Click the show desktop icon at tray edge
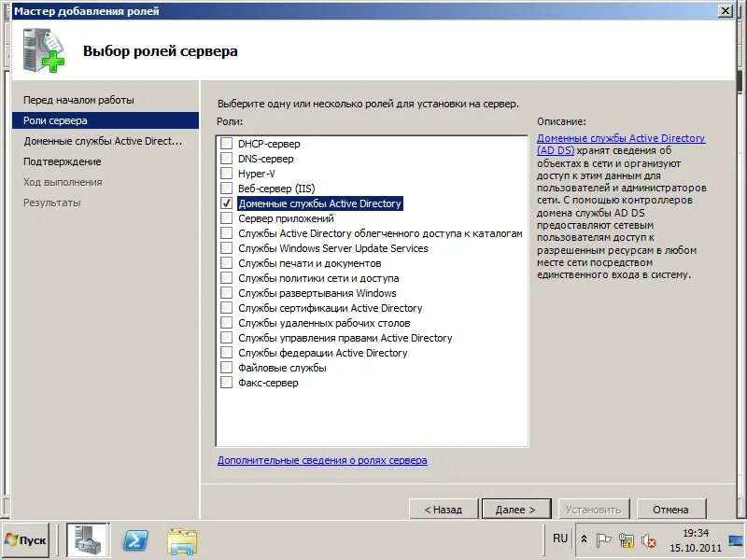 [x=736, y=541]
